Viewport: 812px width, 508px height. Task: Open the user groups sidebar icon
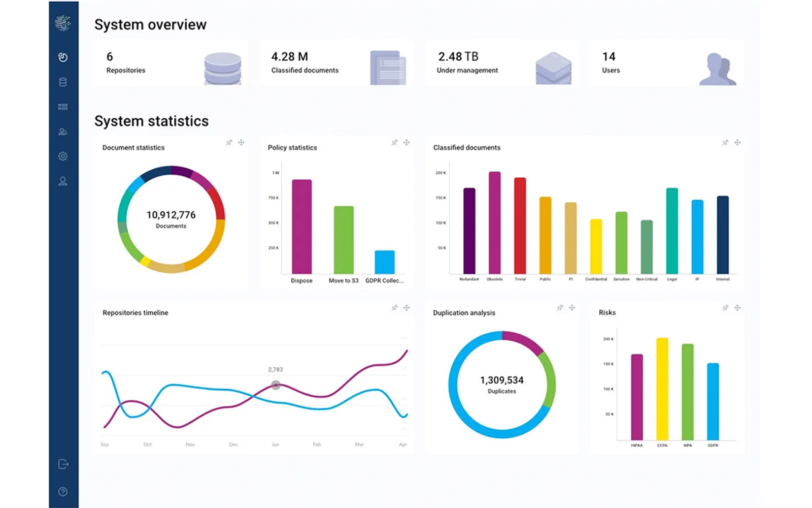(63, 132)
